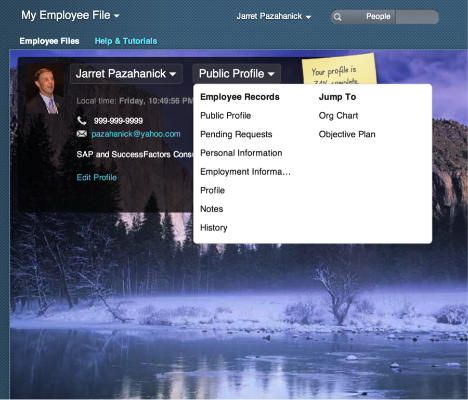Select History in the dropdown menu

point(214,228)
